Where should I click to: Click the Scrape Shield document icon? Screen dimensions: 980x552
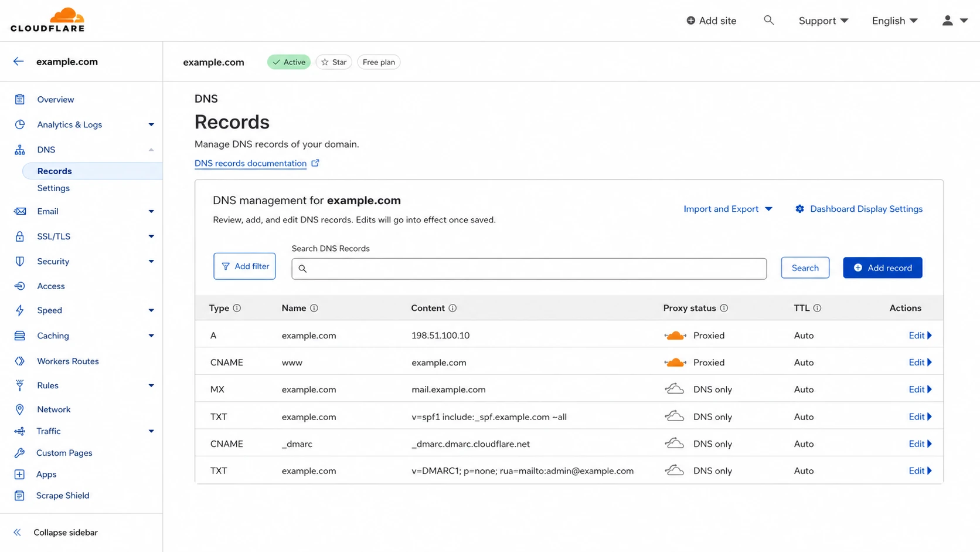(x=20, y=496)
